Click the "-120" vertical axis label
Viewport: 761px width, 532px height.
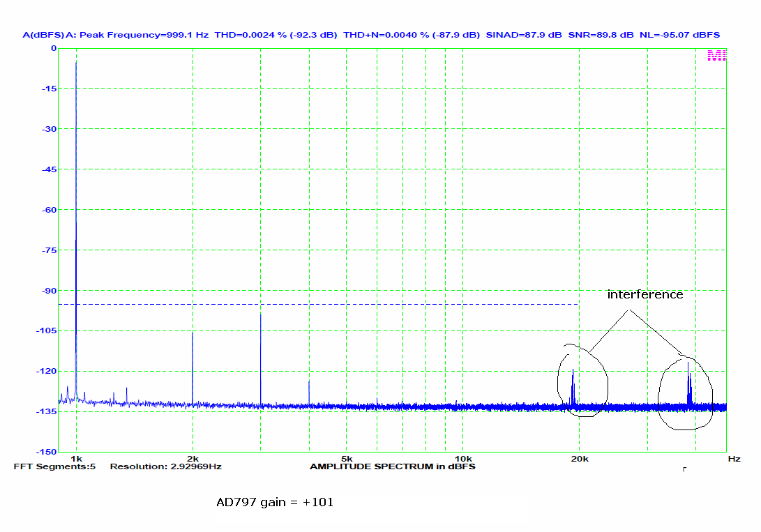pos(47,371)
